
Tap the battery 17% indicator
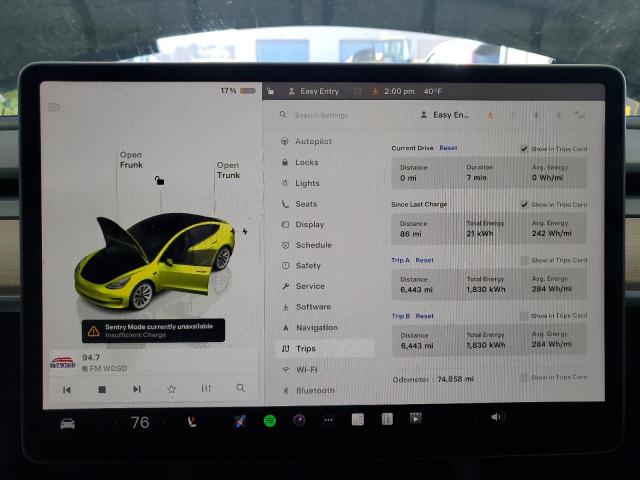tap(238, 91)
